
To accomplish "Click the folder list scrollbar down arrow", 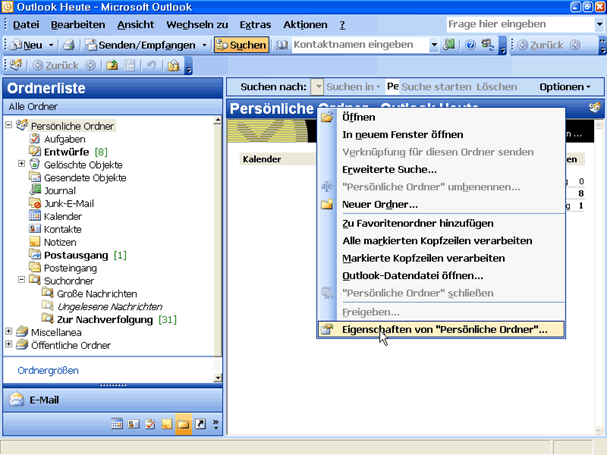I will coord(218,377).
